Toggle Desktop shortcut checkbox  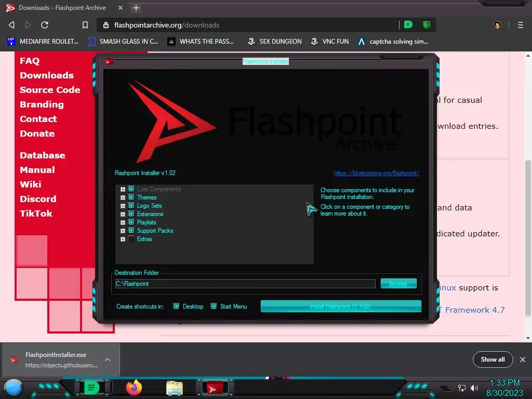176,307
